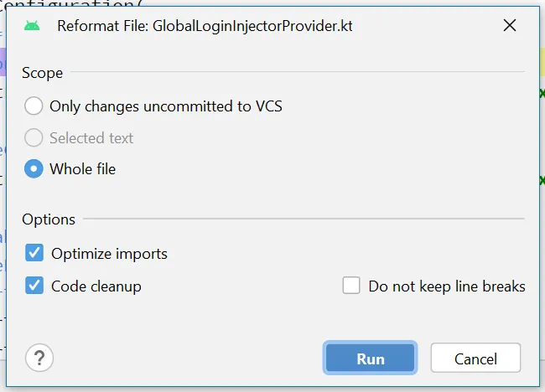
Task: Open help with the question mark icon
Action: [39, 358]
